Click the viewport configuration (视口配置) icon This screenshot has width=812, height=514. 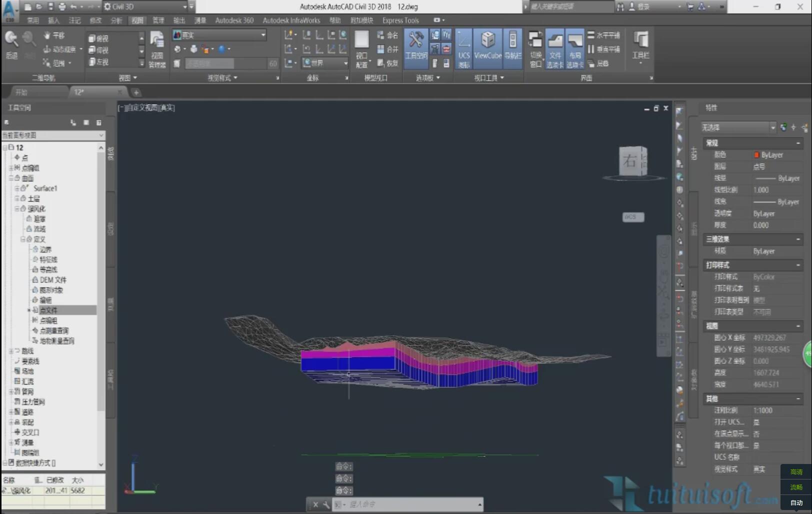[361, 48]
